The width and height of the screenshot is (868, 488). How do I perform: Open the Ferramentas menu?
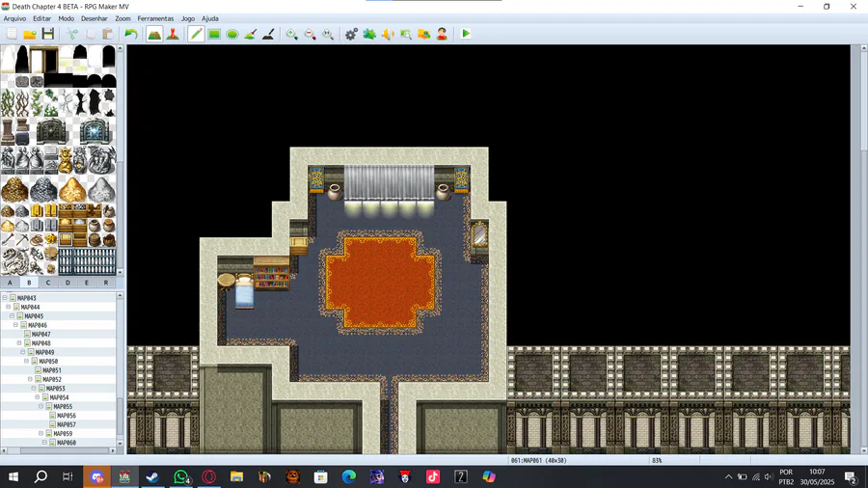pos(155,18)
